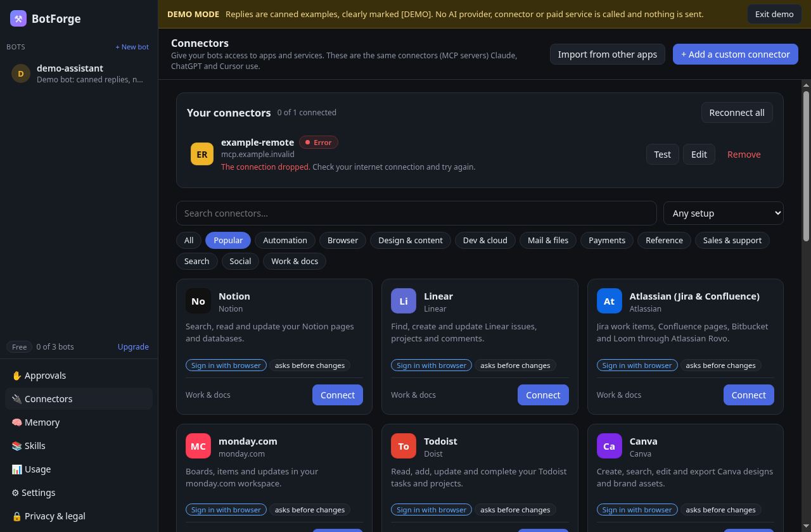
Task: Filter connectors by All
Action: point(189,241)
